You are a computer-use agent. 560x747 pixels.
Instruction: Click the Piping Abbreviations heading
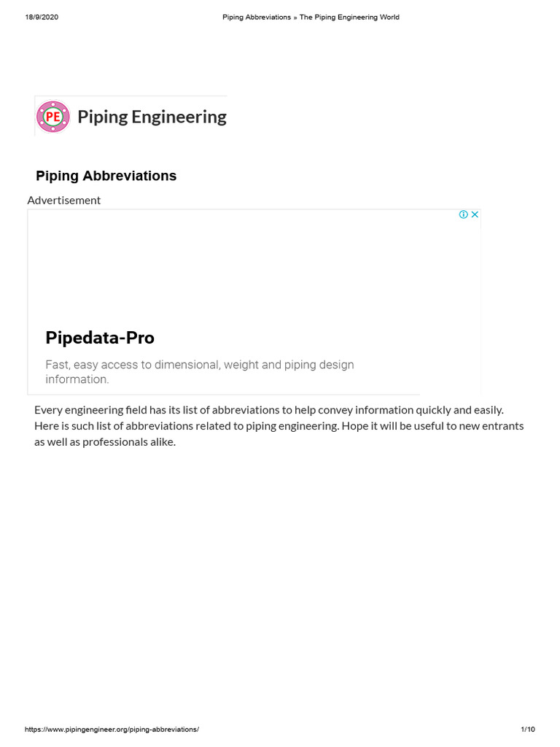coord(106,176)
